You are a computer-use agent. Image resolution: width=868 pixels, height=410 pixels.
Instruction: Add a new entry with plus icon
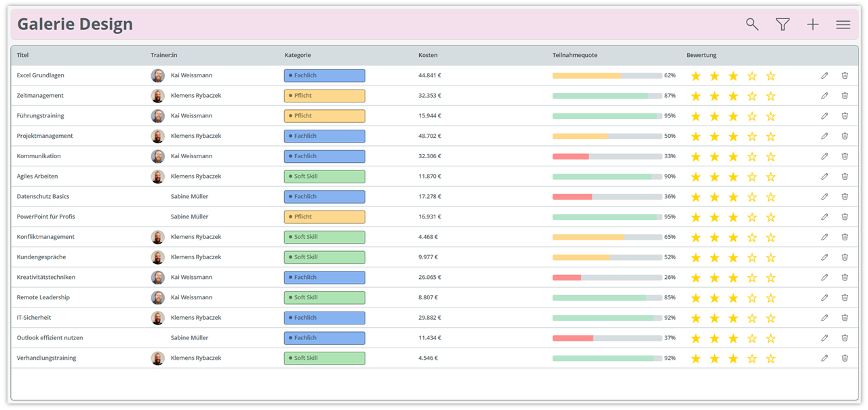[x=813, y=24]
